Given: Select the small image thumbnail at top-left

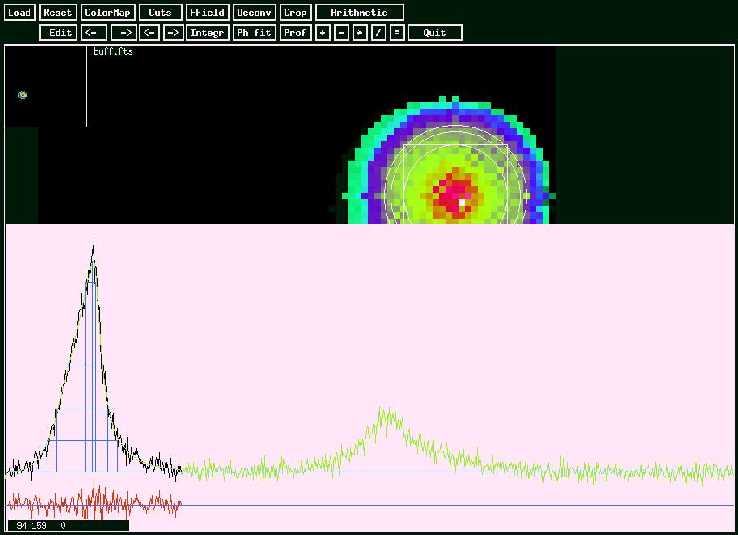Looking at the screenshot, I should (22, 95).
